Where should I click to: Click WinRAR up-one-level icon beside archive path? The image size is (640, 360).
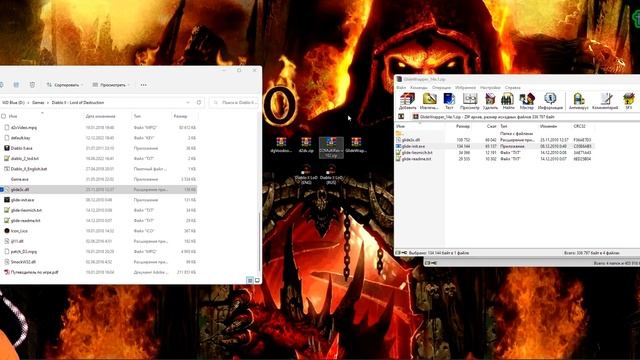[401, 117]
